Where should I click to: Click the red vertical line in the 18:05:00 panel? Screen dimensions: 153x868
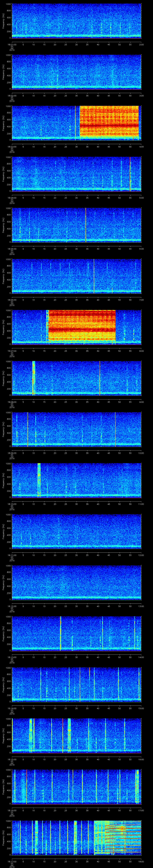coord(86,225)
